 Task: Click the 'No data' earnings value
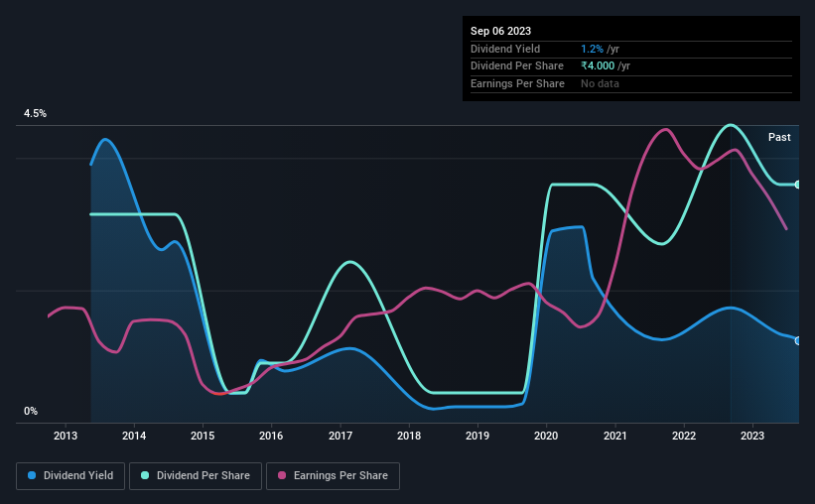click(600, 83)
